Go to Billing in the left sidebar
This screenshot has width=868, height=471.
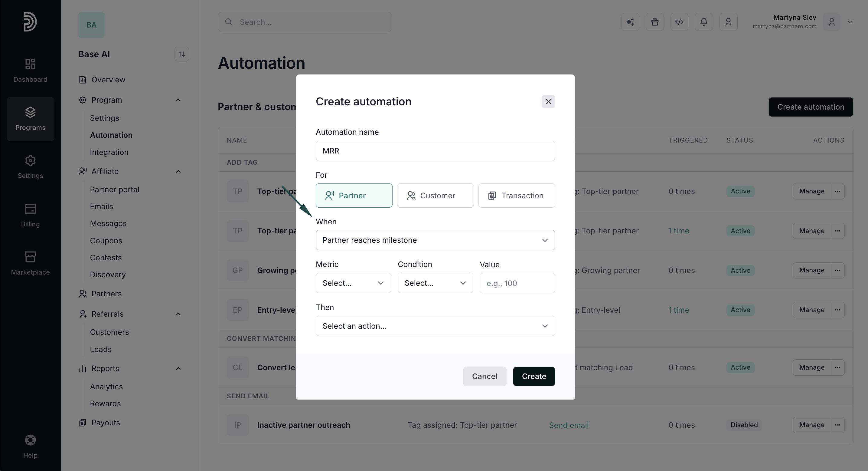pyautogui.click(x=30, y=215)
